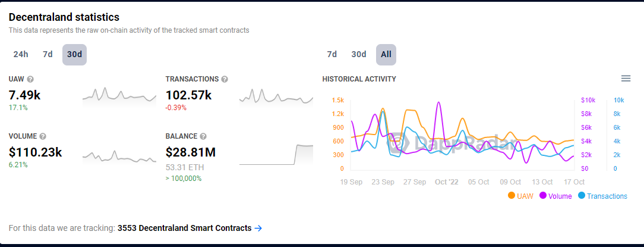Switch historical activity to 30d
Image resolution: width=644 pixels, height=247 pixels.
359,54
